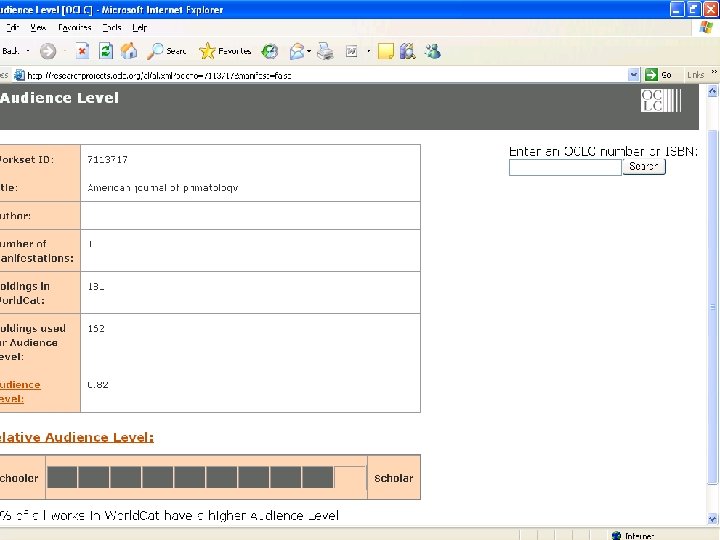This screenshot has height=540, width=720.
Task: Click the Forward navigation arrow
Action: [48, 51]
